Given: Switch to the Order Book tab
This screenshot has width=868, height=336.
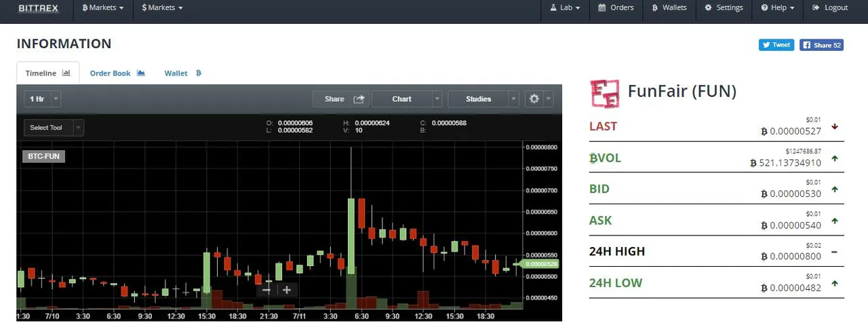Looking at the screenshot, I should 117,73.
